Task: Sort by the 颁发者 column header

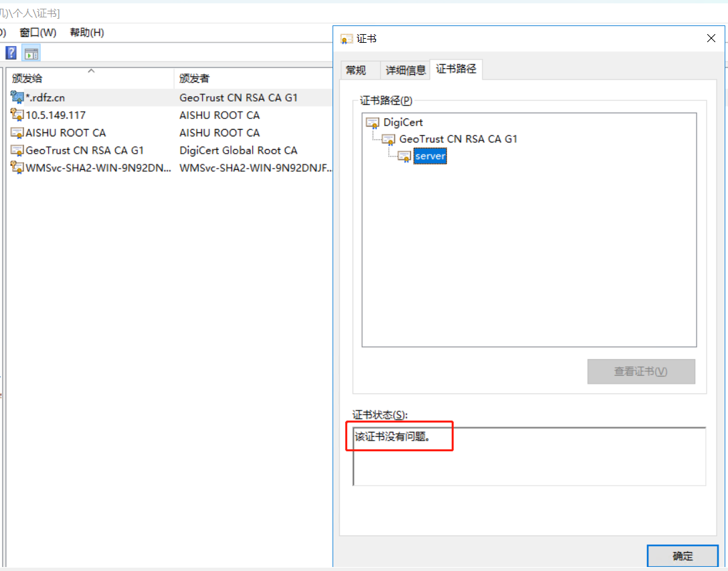Action: pyautogui.click(x=254, y=78)
